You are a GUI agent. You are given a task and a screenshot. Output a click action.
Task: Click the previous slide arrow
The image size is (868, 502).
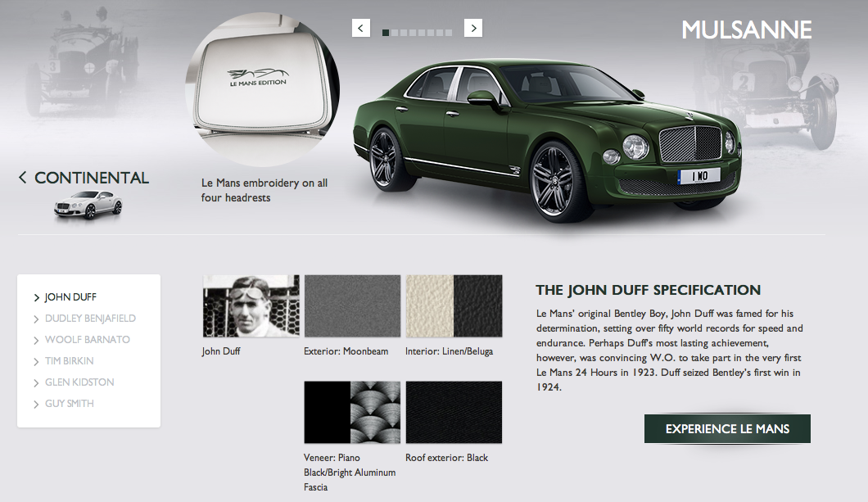pos(361,28)
